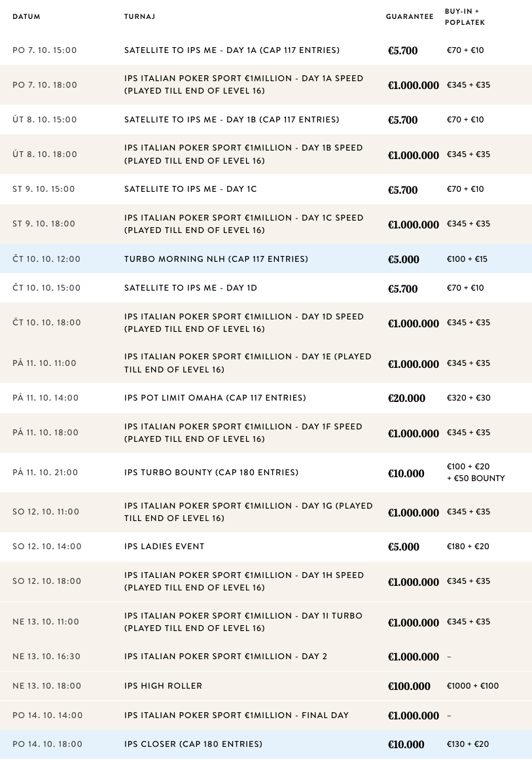Click the ČT 10. 10. 15:00 date cell

click(x=46, y=288)
